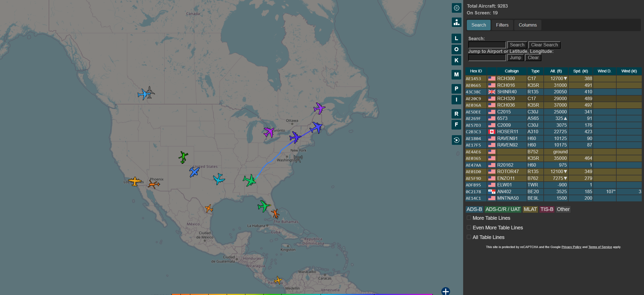Toggle the M map button
This screenshot has height=295, width=644.
[456, 75]
